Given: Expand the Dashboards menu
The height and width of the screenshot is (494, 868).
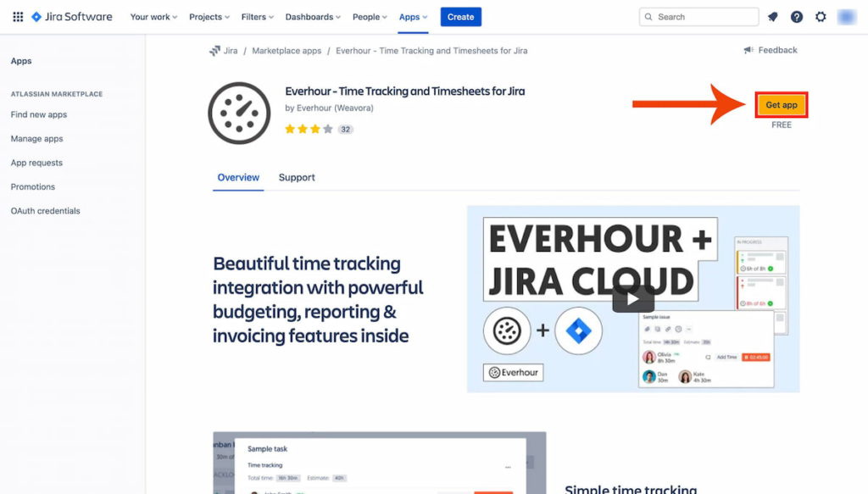Looking at the screenshot, I should 311,15.
